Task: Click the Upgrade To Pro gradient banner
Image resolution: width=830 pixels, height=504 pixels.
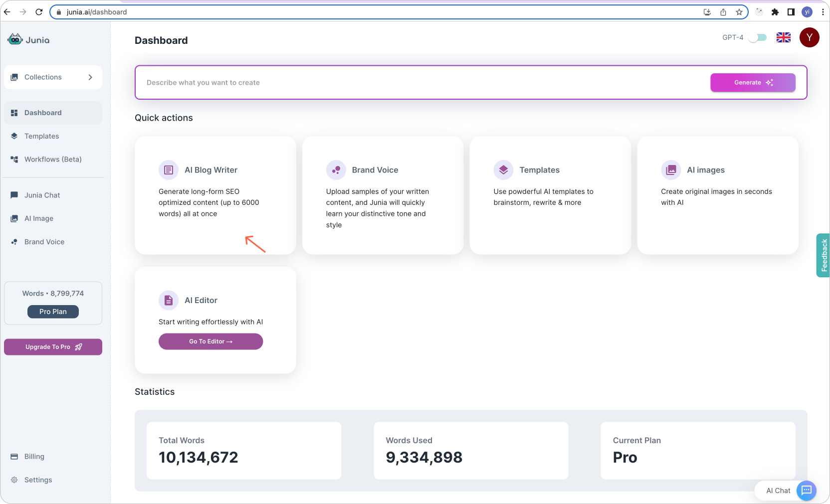Action: [x=53, y=346]
